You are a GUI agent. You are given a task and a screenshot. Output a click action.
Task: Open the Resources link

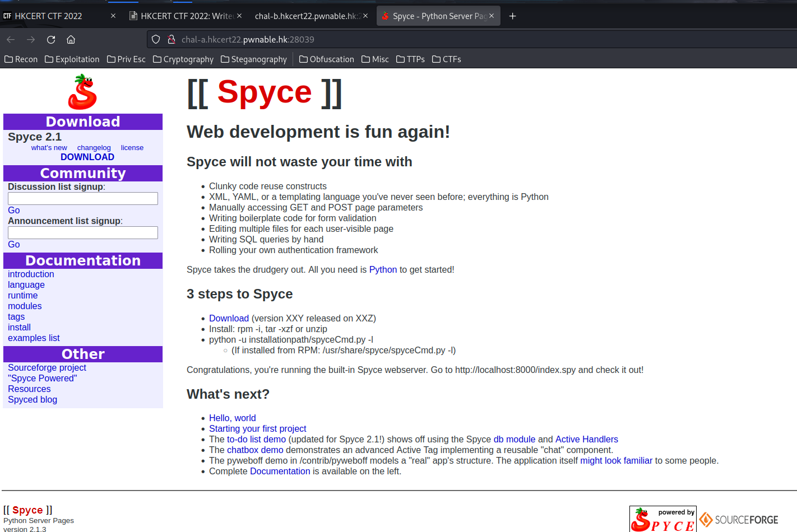tap(29, 389)
